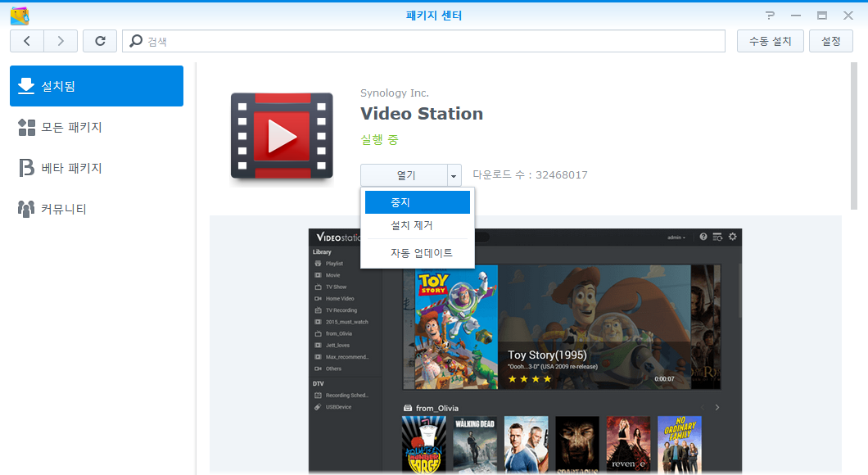Click the Toy Story poster in preview
868x475 pixels.
tap(456, 327)
